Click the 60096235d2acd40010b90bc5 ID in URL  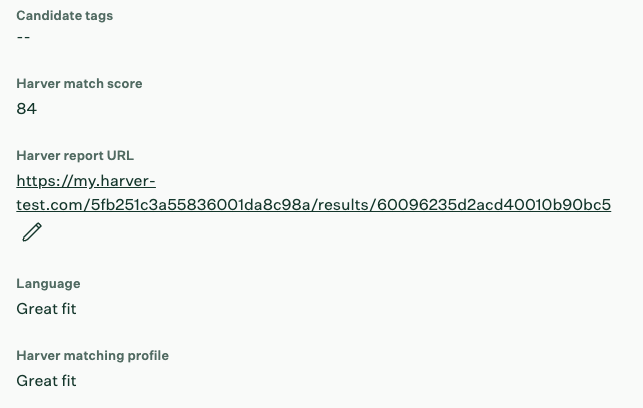[494, 205]
